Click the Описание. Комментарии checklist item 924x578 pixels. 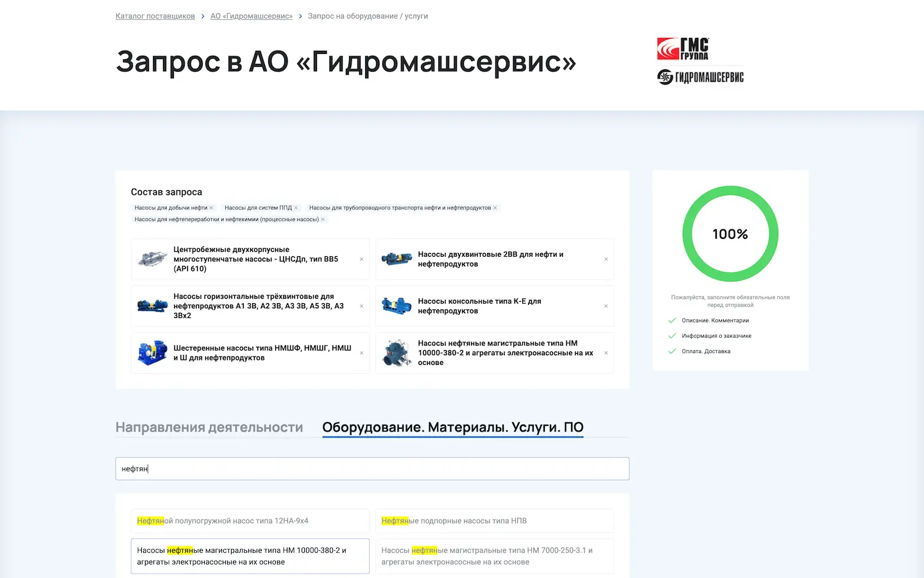click(715, 320)
